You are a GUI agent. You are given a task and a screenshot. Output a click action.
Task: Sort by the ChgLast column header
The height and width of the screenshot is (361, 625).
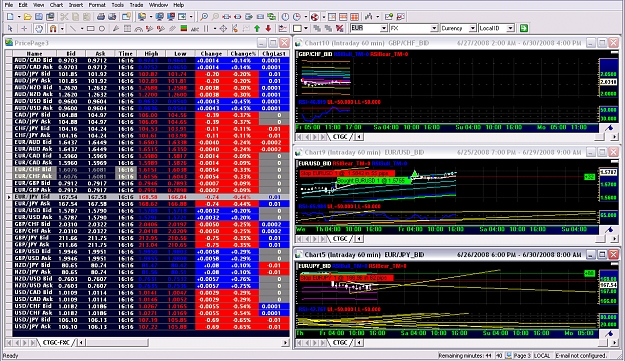274,53
